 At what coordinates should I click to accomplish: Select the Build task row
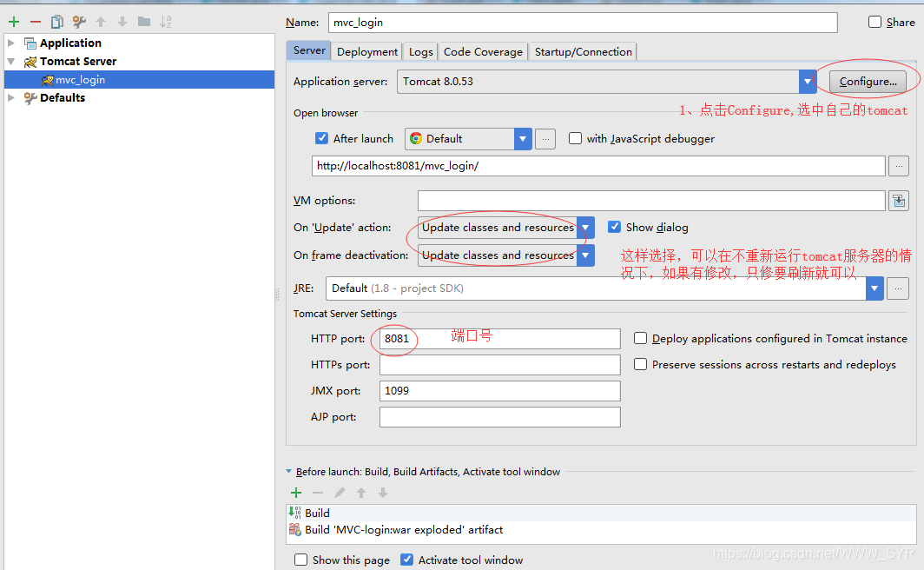pos(601,513)
